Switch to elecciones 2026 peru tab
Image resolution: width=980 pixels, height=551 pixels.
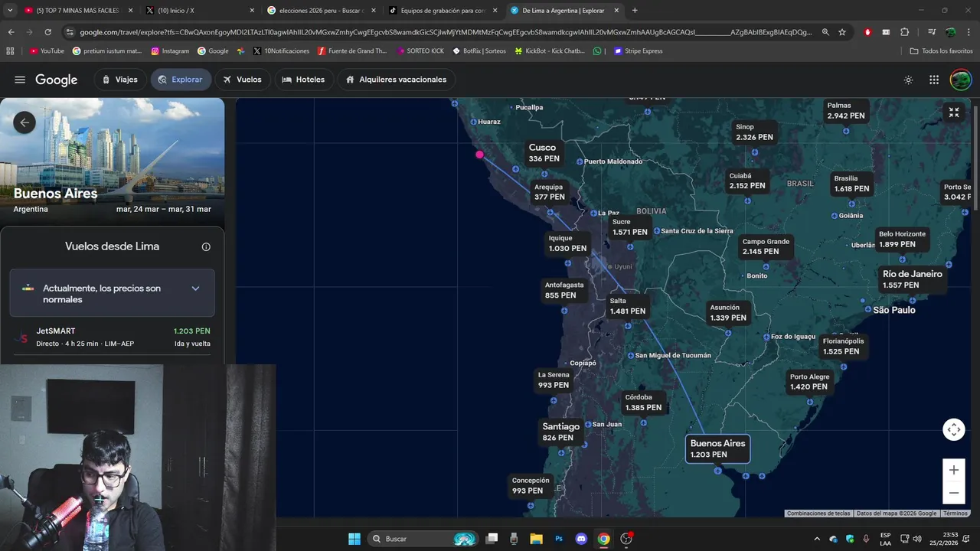coord(322,11)
